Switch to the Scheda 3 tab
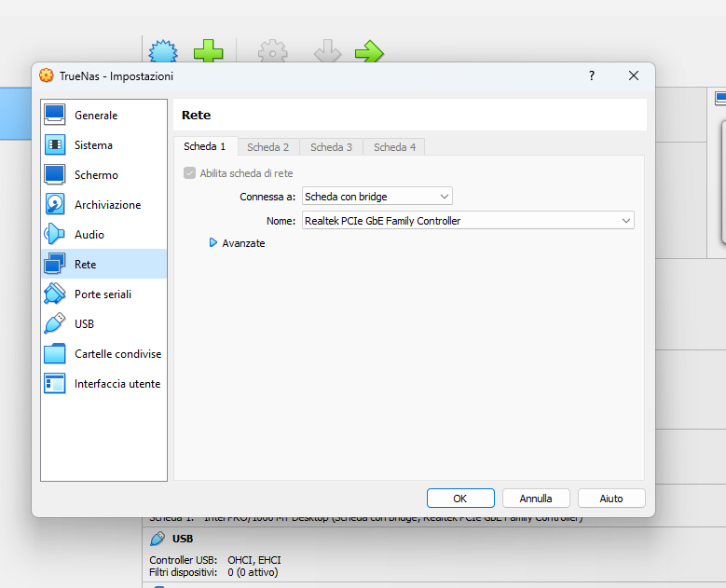 [331, 147]
